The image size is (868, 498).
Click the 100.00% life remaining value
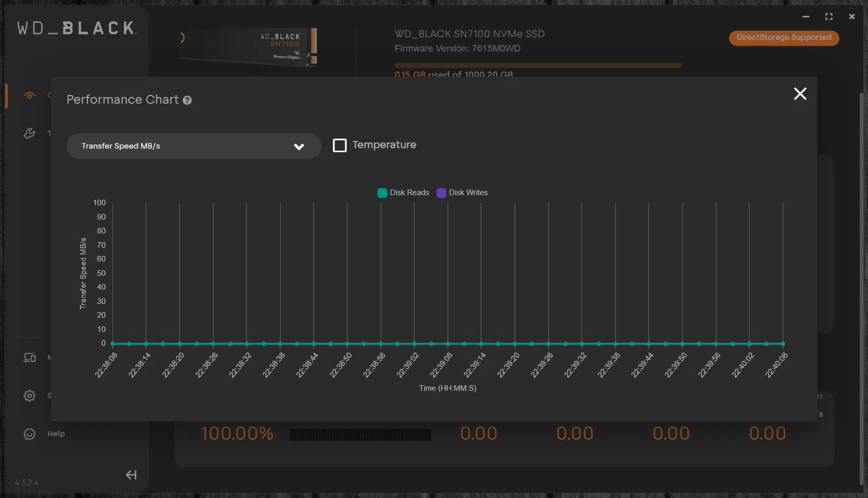(237, 434)
